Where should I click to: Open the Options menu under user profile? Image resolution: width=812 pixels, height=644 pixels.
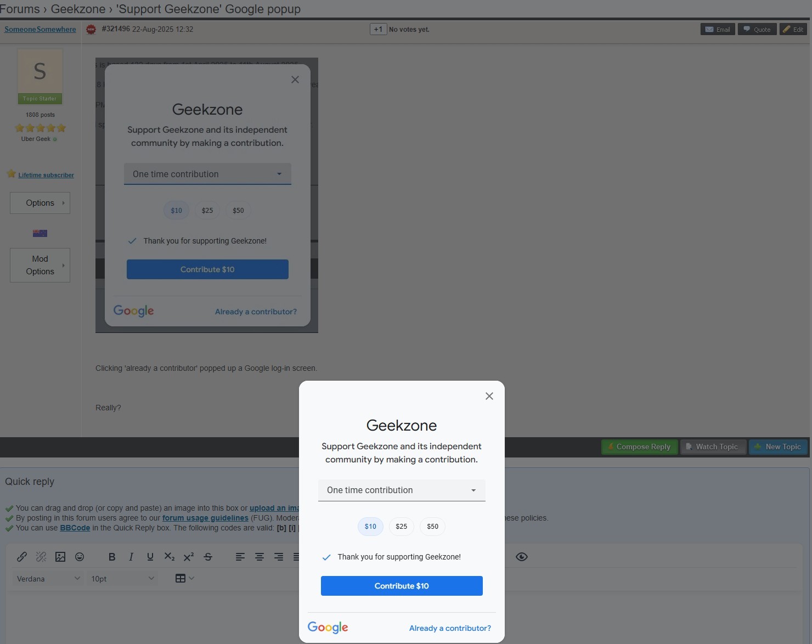pos(40,203)
